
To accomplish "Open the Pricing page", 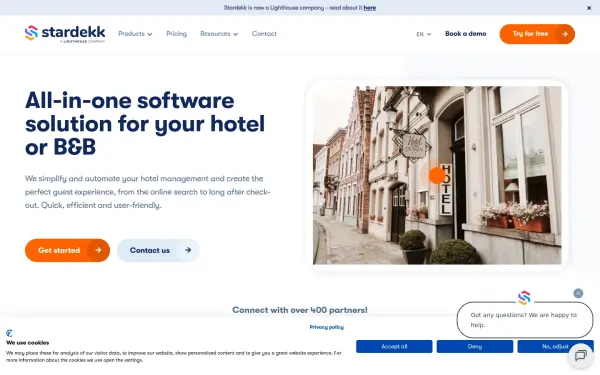I will (x=176, y=34).
